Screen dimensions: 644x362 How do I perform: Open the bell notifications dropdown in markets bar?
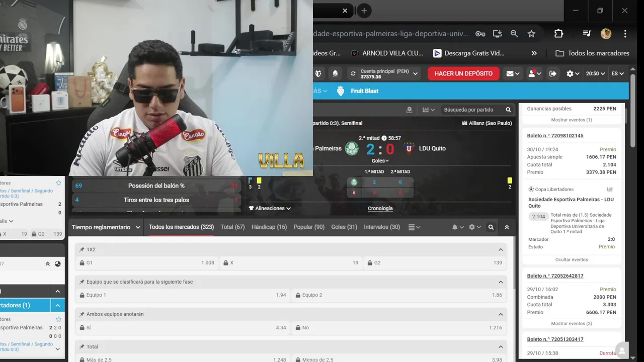point(458,227)
